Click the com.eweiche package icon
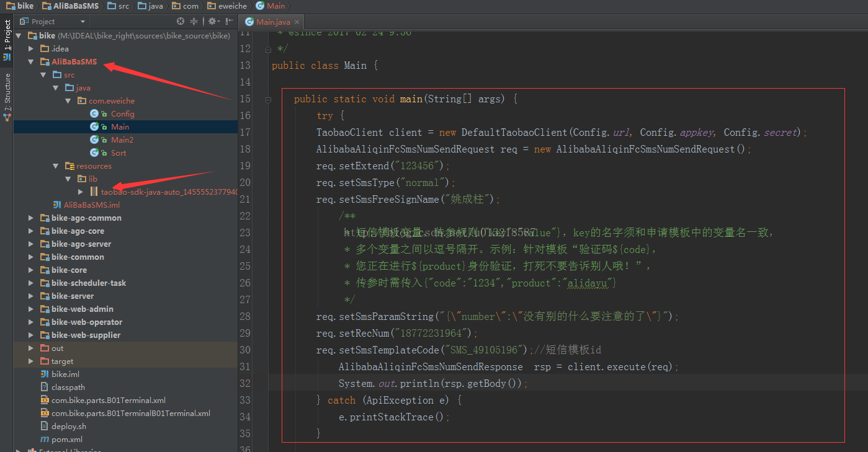Viewport: 868px width, 452px height. click(x=82, y=100)
